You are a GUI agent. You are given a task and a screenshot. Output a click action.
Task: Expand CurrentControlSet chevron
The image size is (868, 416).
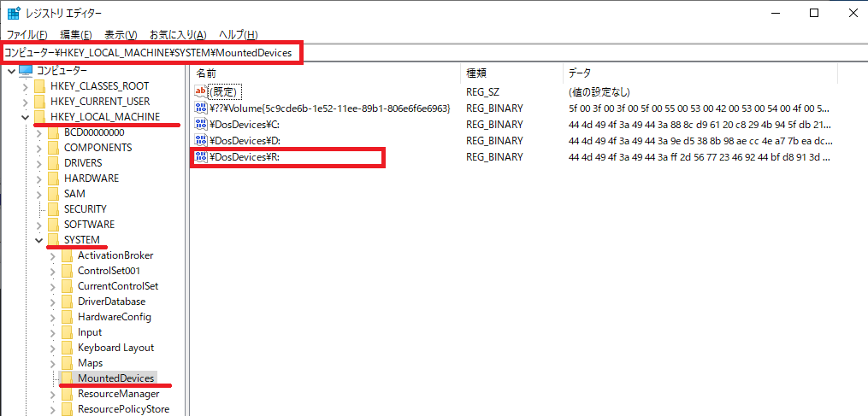(x=52, y=286)
